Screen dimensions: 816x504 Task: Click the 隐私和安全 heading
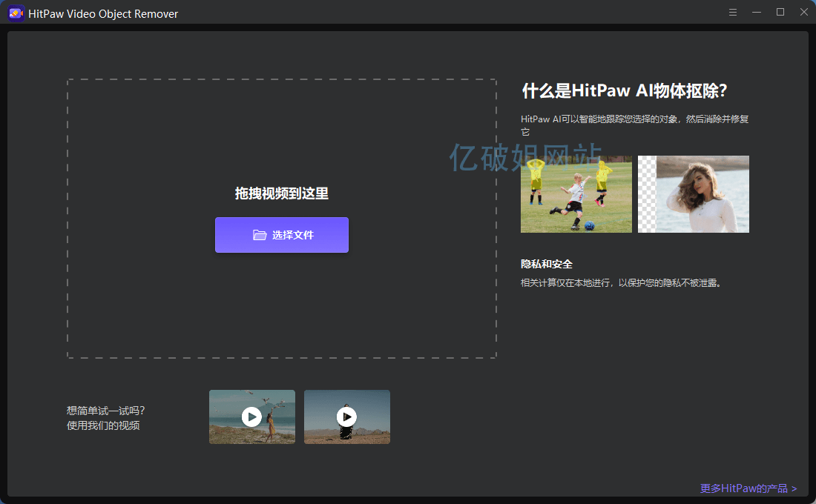click(547, 264)
